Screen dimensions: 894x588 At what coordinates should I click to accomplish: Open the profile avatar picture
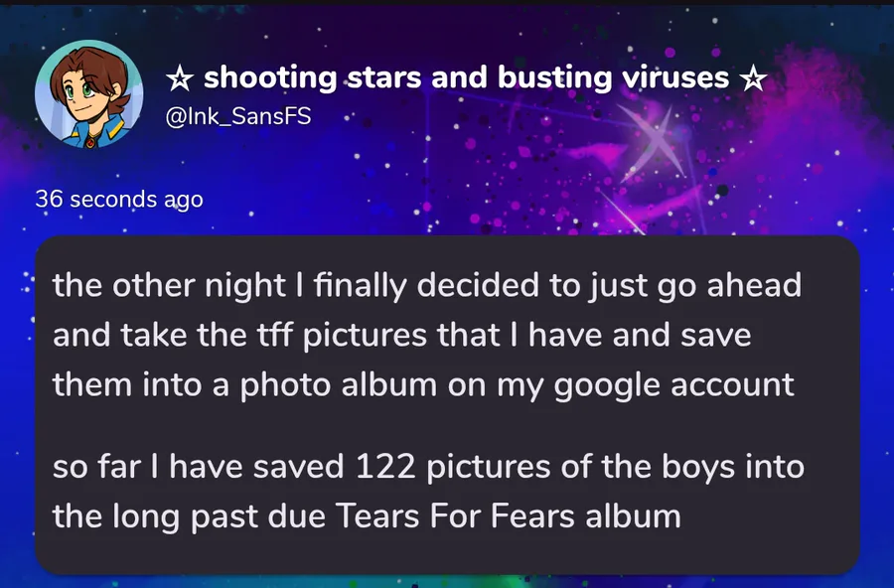click(82, 94)
